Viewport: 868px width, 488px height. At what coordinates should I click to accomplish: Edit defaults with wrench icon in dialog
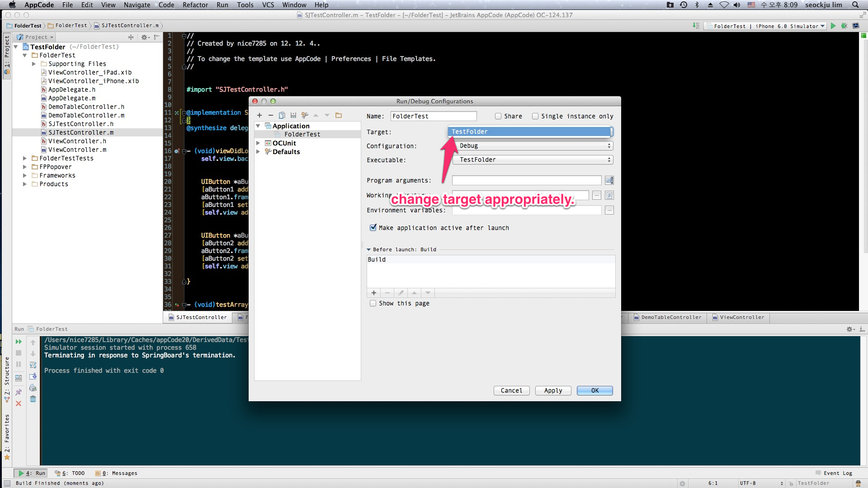click(x=305, y=115)
